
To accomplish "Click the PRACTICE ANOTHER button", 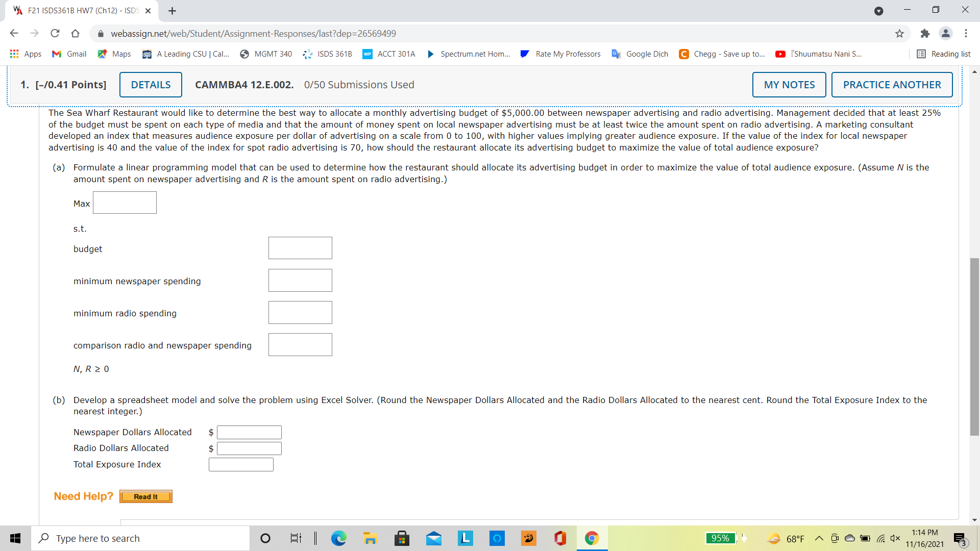I will coord(892,84).
